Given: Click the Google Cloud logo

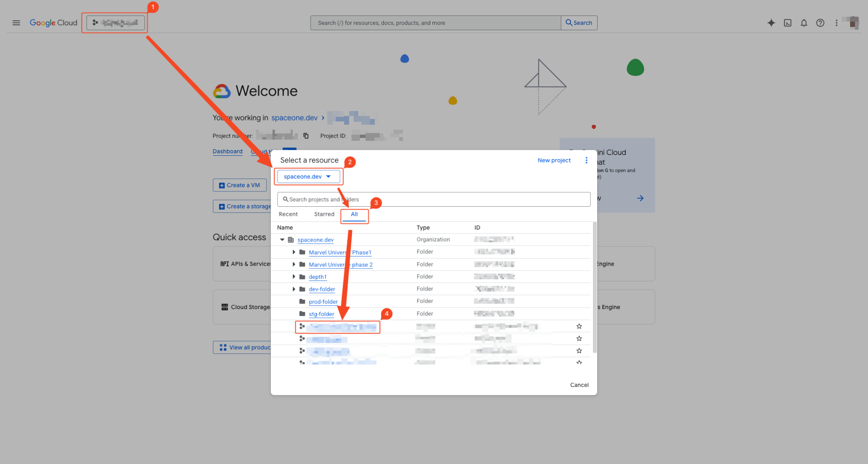Looking at the screenshot, I should coord(53,23).
